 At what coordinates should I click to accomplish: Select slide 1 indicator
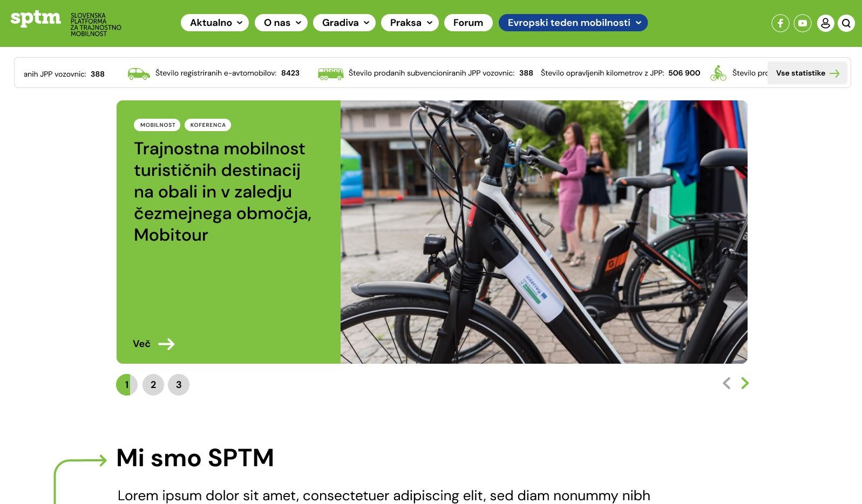(x=127, y=385)
